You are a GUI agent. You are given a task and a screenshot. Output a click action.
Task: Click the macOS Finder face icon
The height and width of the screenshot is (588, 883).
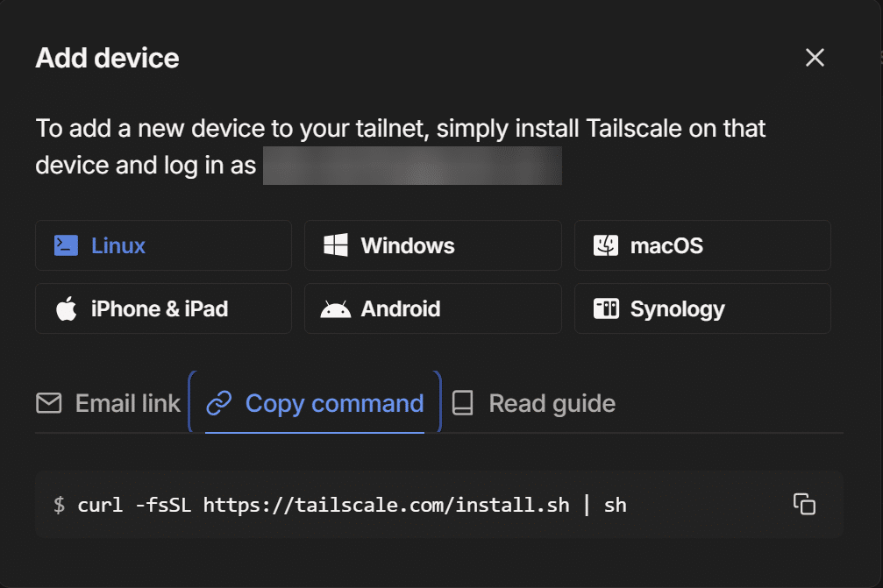point(606,245)
